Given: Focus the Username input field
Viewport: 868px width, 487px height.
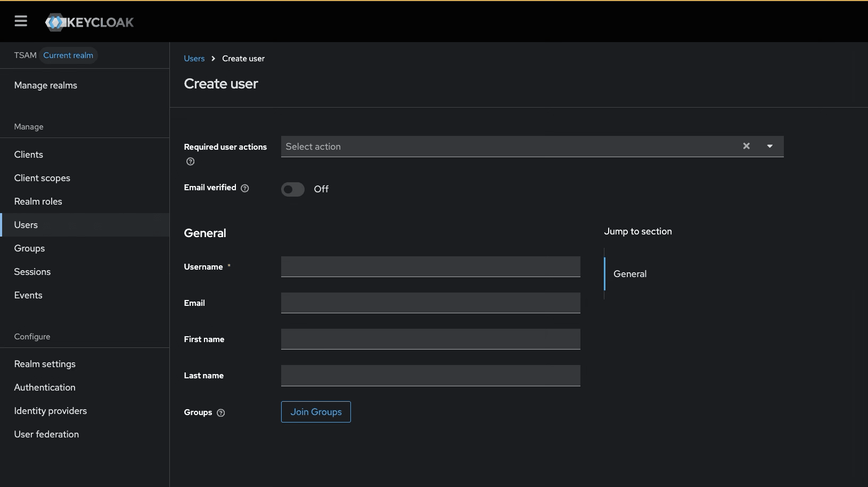Looking at the screenshot, I should [x=431, y=266].
